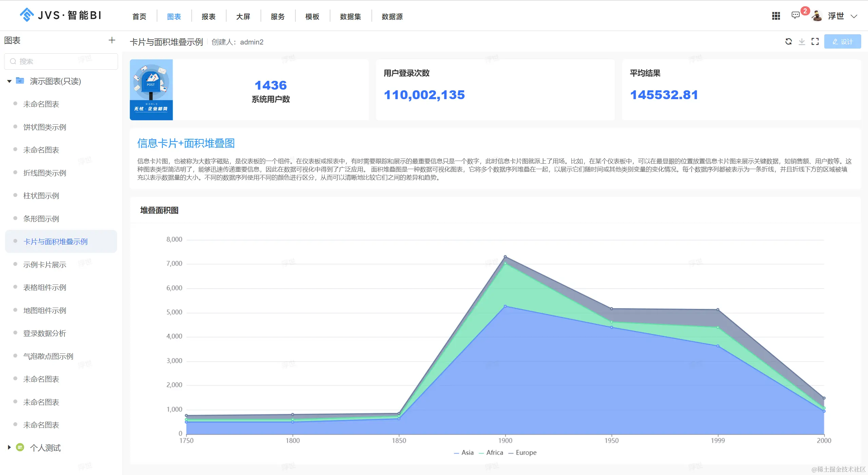Click the plus icon to add a chart
868x475 pixels.
(x=112, y=40)
